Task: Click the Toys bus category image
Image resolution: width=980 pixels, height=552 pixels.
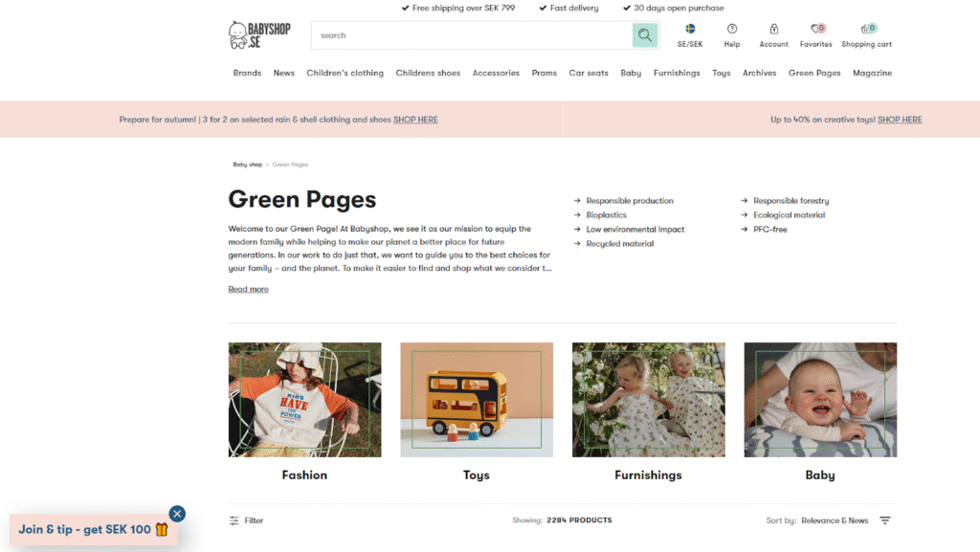Action: (477, 400)
